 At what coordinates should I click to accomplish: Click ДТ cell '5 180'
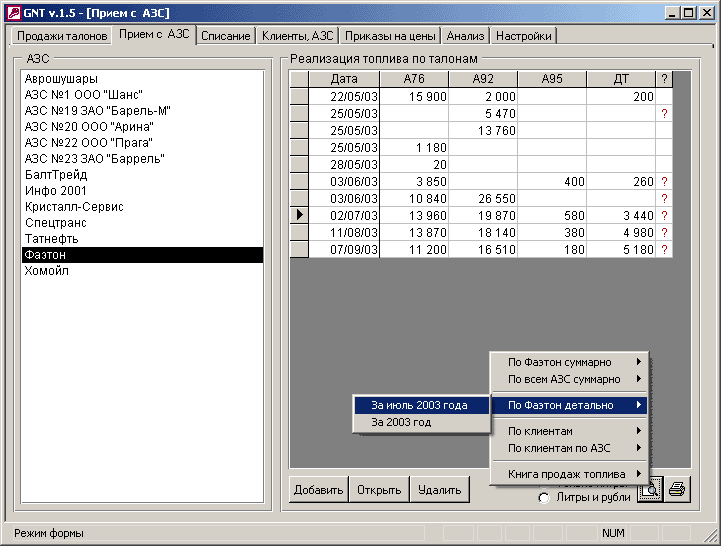(x=621, y=249)
